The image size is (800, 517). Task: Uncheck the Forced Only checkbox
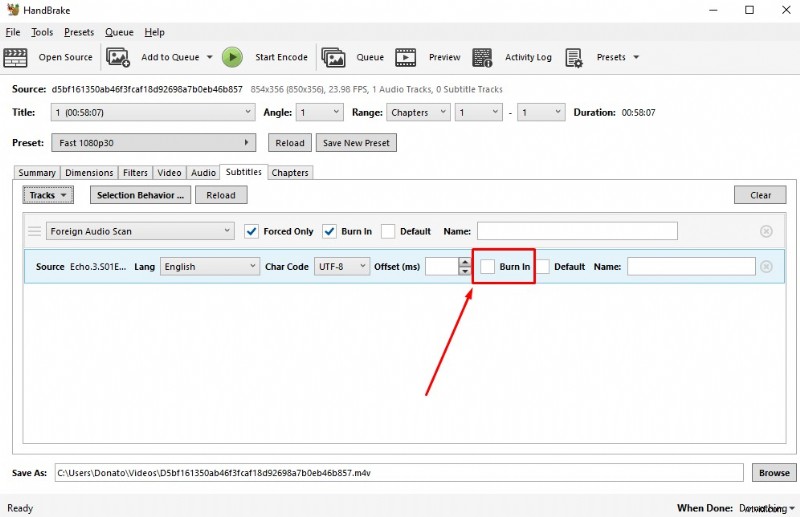pos(252,231)
